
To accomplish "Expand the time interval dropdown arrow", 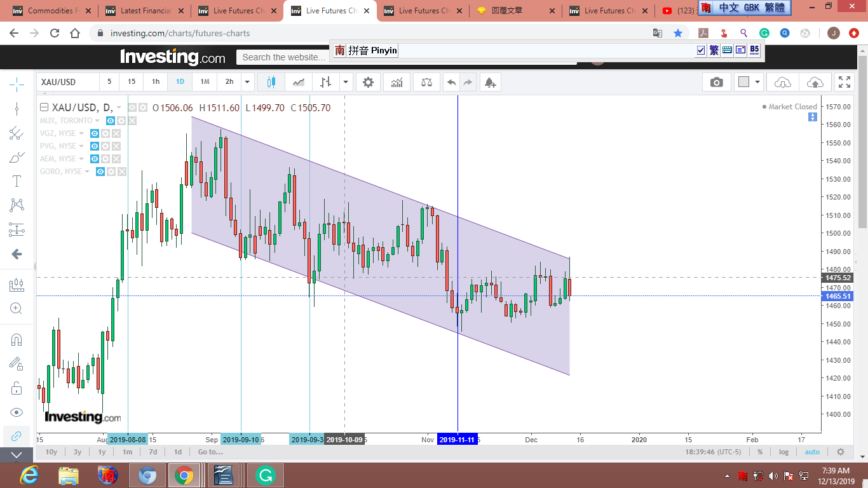I will [248, 82].
